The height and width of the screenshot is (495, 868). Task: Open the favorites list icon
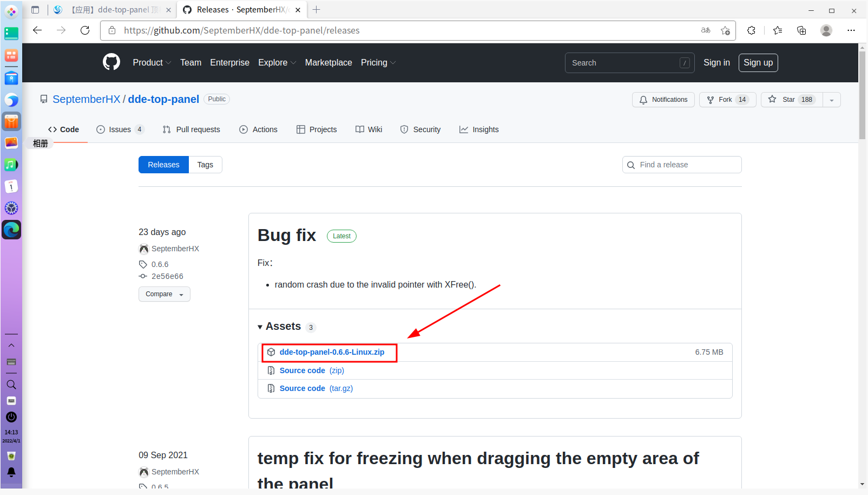778,30
